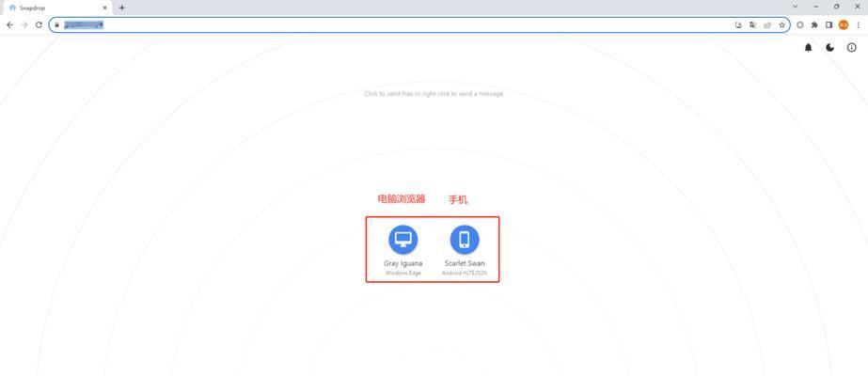This screenshot has width=868, height=376.
Task: Click the lock icon in the address bar
Action: click(x=56, y=24)
